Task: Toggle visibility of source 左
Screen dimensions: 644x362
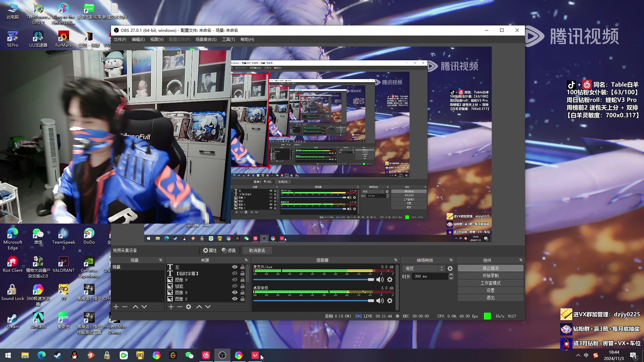Action: tap(235, 267)
